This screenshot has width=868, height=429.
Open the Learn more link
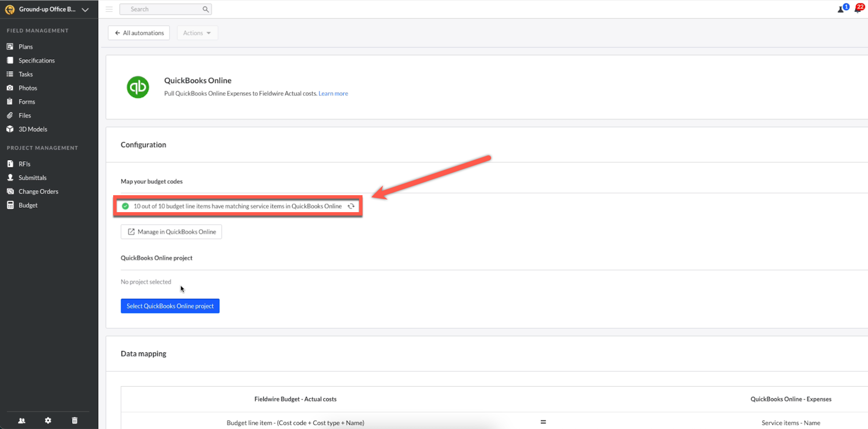pyautogui.click(x=333, y=94)
